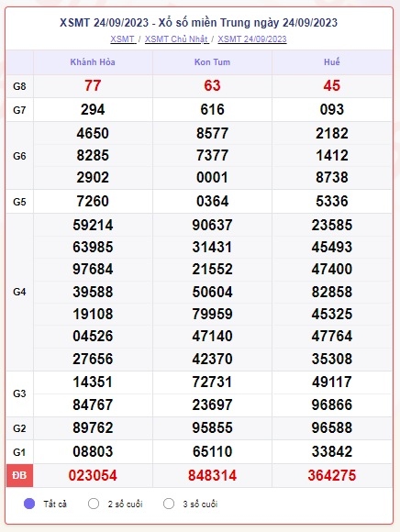
Task: Click Kon Tum G1 number 65110
Action: pos(212,451)
